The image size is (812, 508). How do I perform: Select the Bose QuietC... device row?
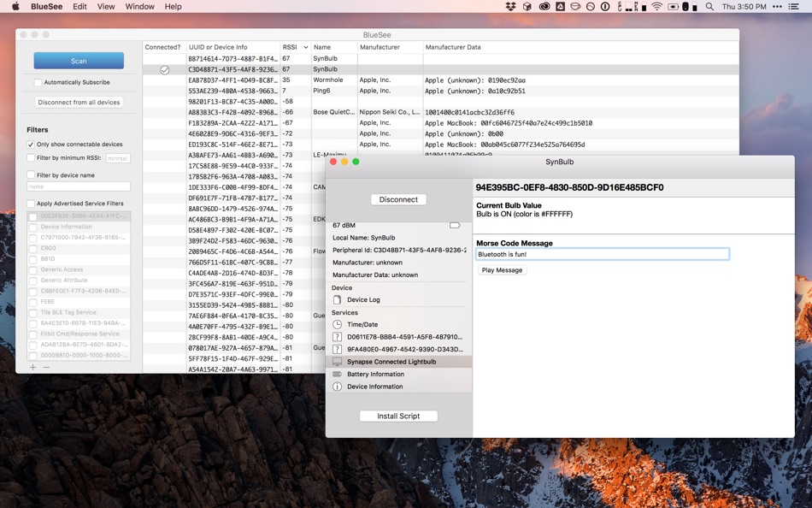pyautogui.click(x=441, y=112)
